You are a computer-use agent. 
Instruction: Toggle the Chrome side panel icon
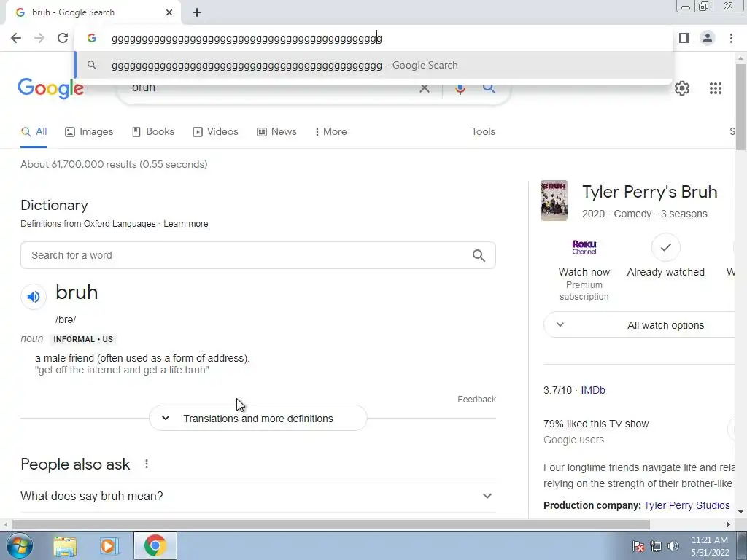(x=684, y=38)
